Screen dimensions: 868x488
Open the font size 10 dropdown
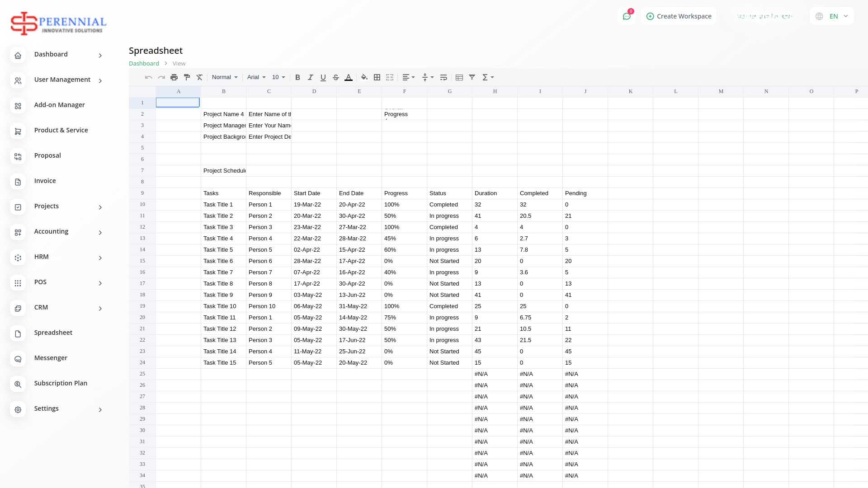(278, 77)
